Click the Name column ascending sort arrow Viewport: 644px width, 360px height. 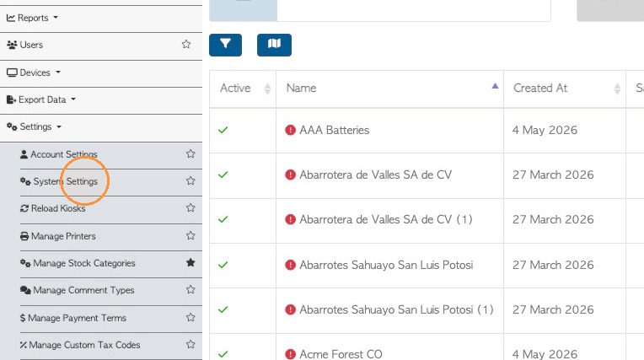pyautogui.click(x=495, y=86)
